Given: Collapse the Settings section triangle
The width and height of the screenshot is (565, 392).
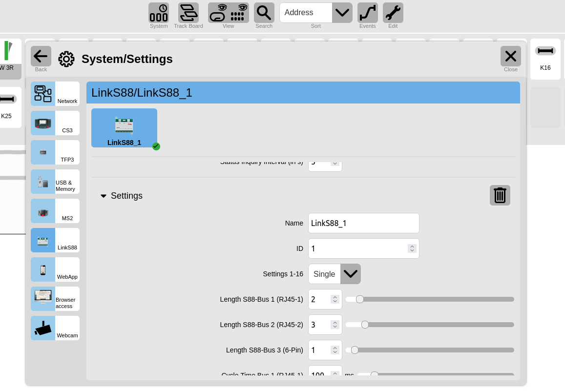Looking at the screenshot, I should [x=104, y=196].
